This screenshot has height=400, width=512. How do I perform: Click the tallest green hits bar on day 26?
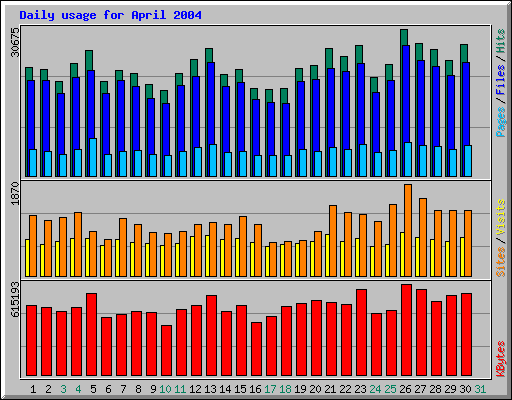pos(404,37)
